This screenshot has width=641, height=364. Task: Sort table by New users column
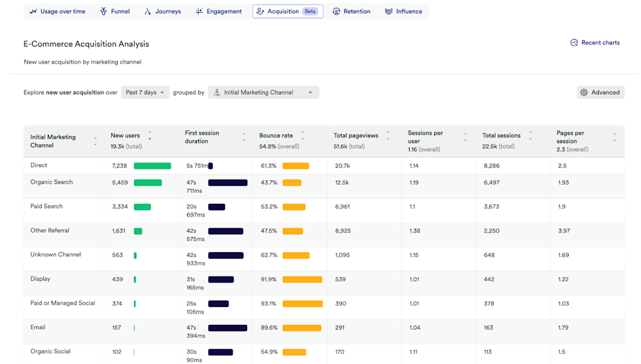click(150, 136)
